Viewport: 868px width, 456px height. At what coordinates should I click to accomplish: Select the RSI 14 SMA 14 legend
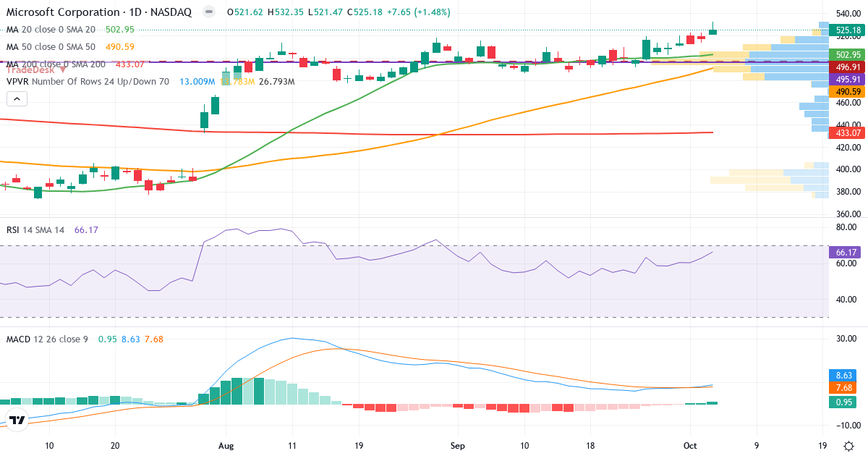[35, 229]
